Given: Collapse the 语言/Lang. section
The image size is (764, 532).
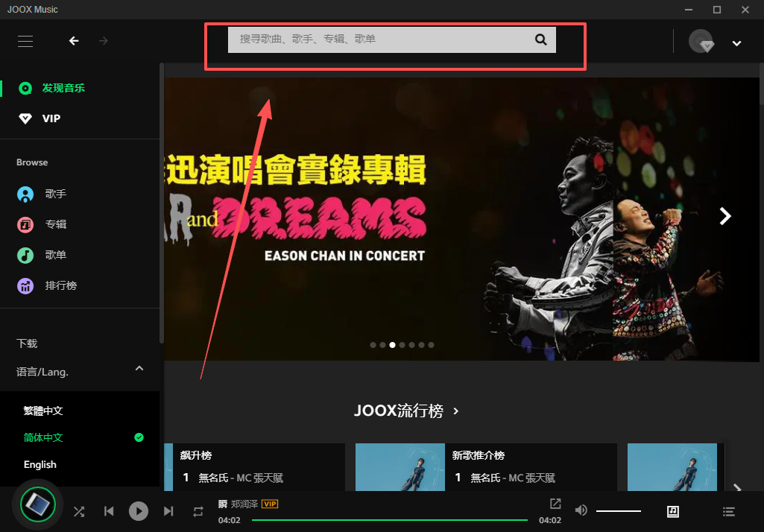Looking at the screenshot, I should tap(139, 368).
